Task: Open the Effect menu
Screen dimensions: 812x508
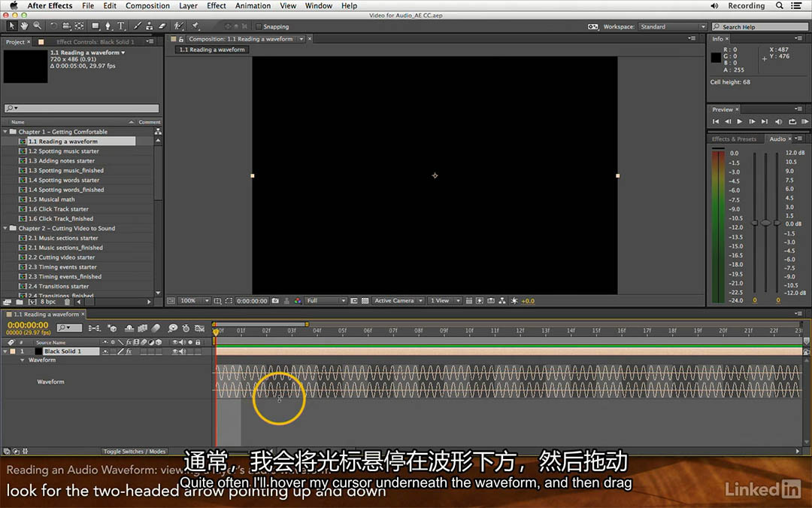Action: pyautogui.click(x=217, y=6)
